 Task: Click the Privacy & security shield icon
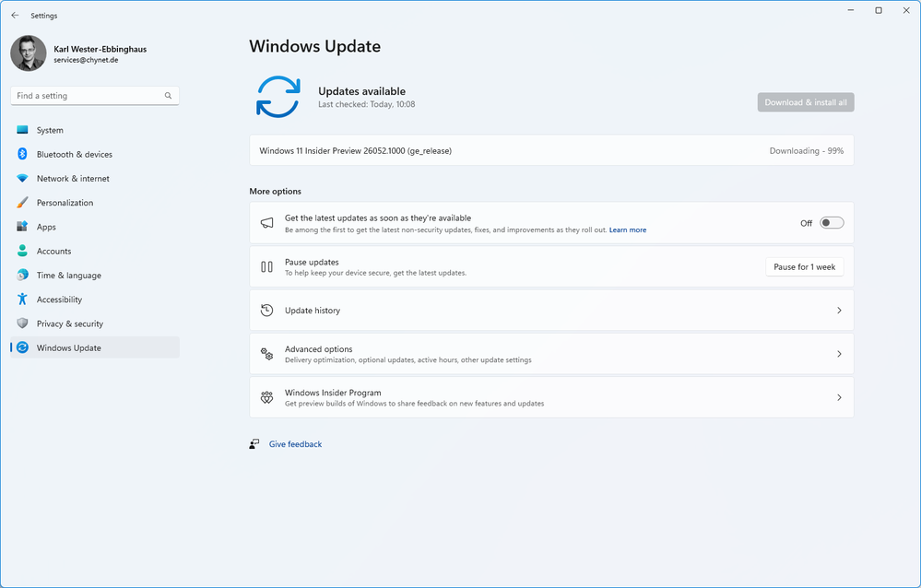pos(22,323)
